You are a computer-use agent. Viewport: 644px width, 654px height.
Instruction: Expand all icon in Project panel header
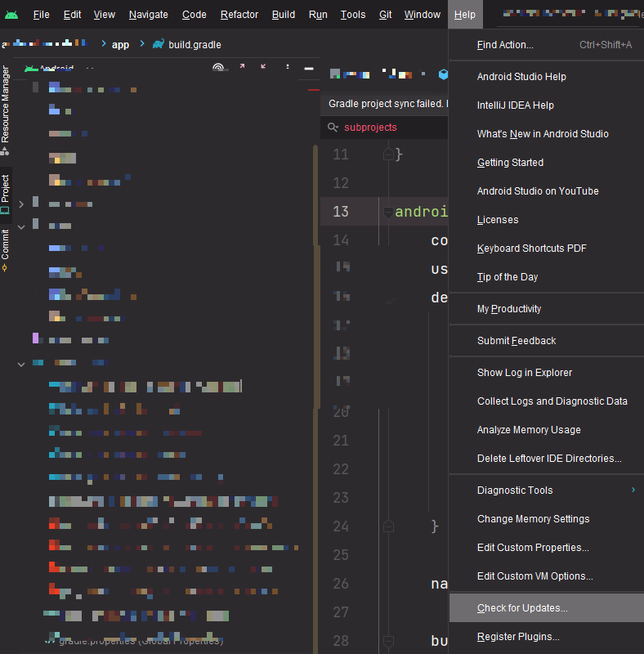tap(242, 66)
